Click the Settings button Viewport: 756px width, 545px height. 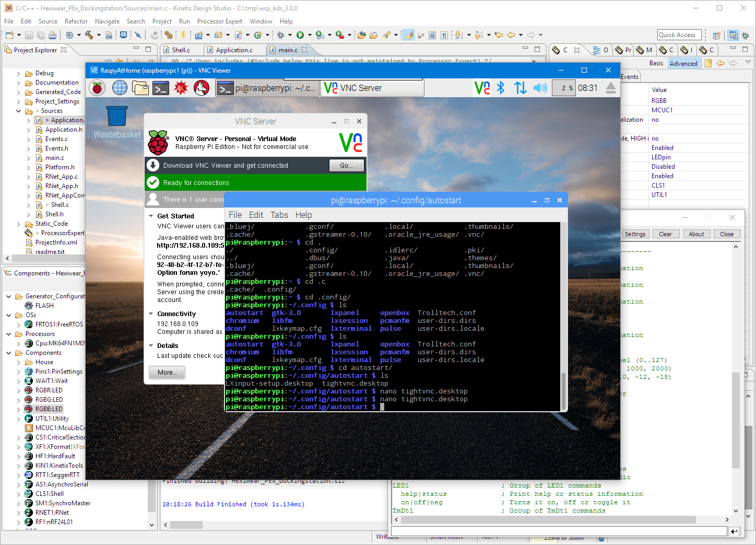coord(635,234)
